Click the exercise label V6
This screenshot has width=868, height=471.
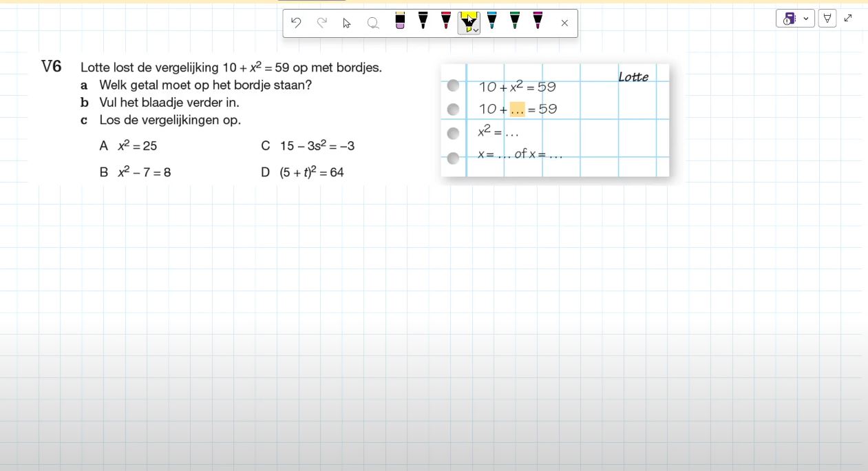pyautogui.click(x=52, y=67)
